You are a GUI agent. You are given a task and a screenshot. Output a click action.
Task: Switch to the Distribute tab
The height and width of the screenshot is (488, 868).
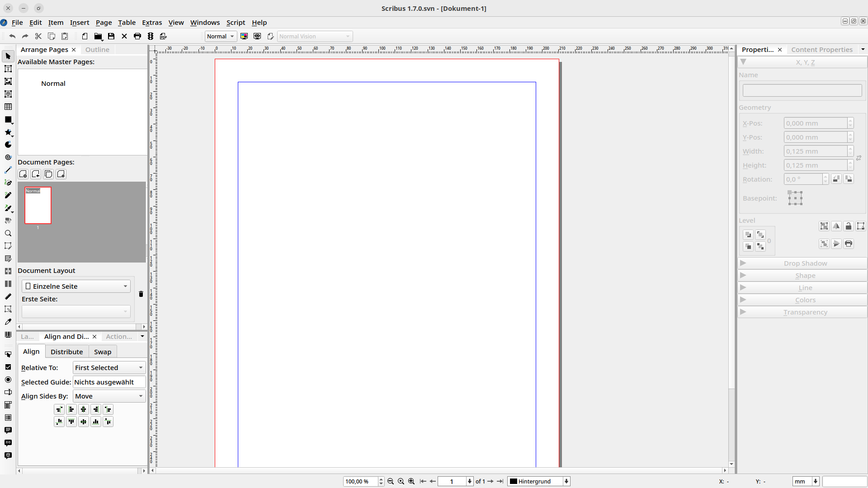66,352
